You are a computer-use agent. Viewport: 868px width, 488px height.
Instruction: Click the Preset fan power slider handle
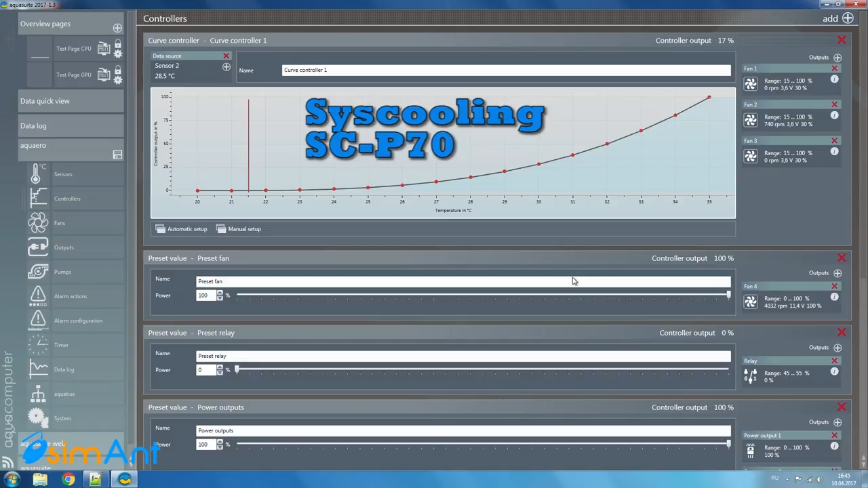(x=729, y=295)
